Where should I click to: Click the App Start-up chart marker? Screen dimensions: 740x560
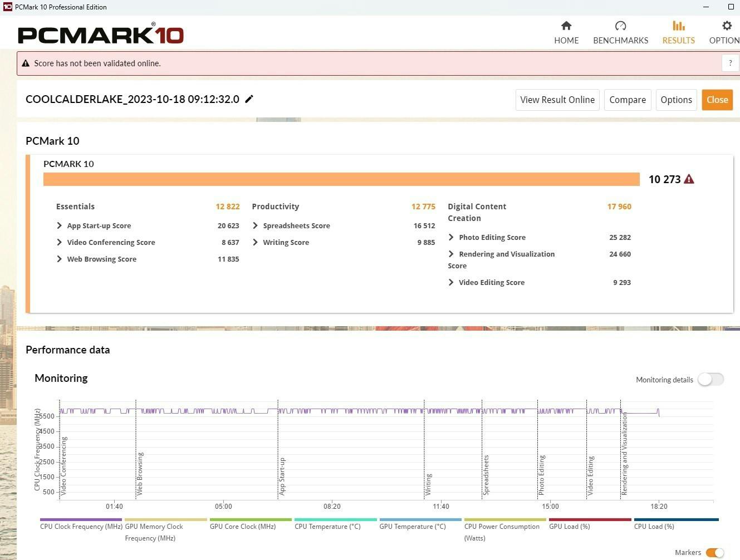coord(282,477)
